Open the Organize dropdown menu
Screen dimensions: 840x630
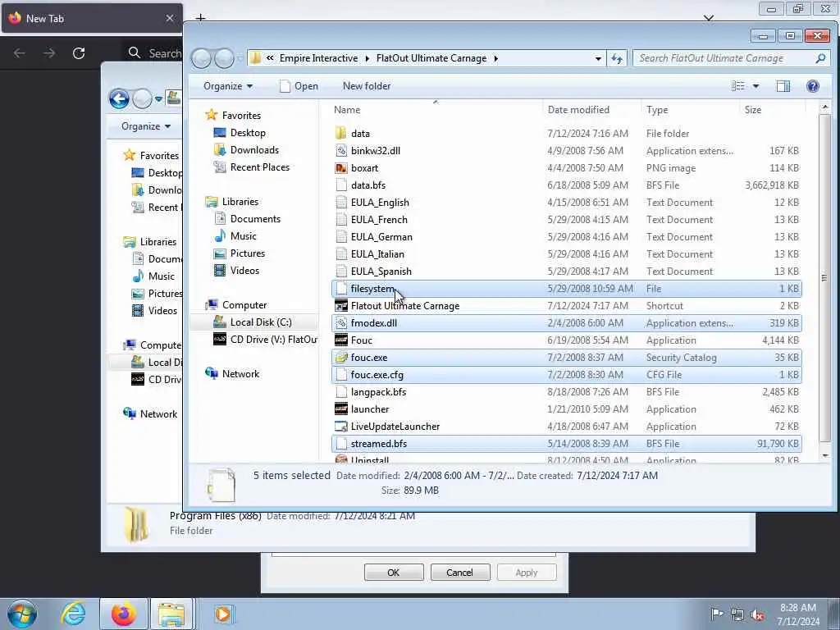tap(228, 86)
